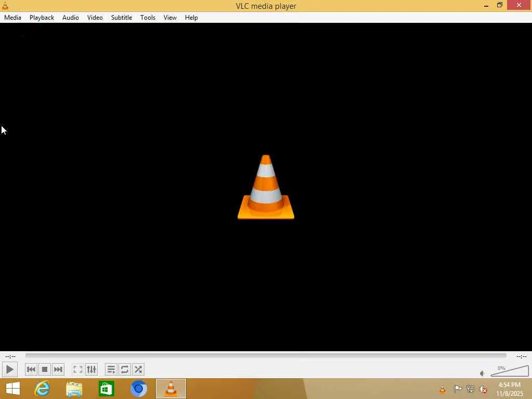Set volume on the triangular volume slider
The image size is (532, 399).
(510, 371)
